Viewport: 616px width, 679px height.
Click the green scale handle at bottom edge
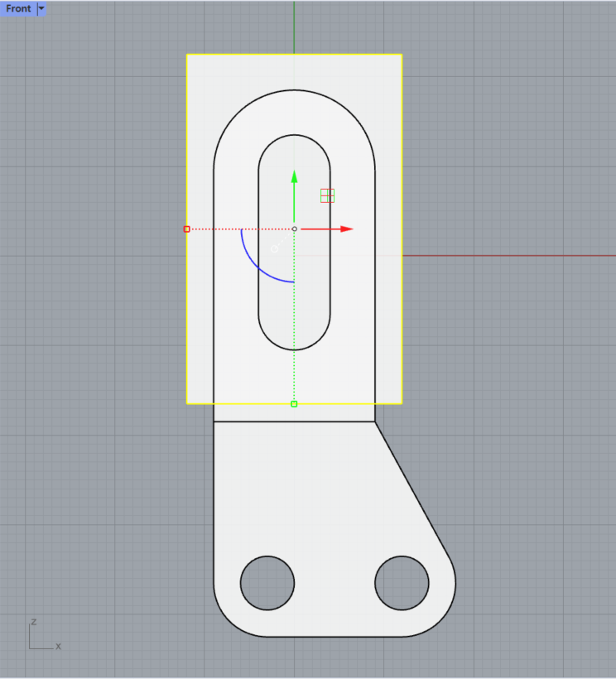point(294,404)
